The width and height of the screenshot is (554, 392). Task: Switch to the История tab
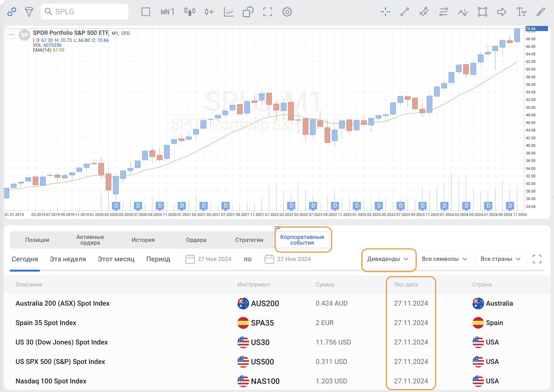(x=143, y=240)
